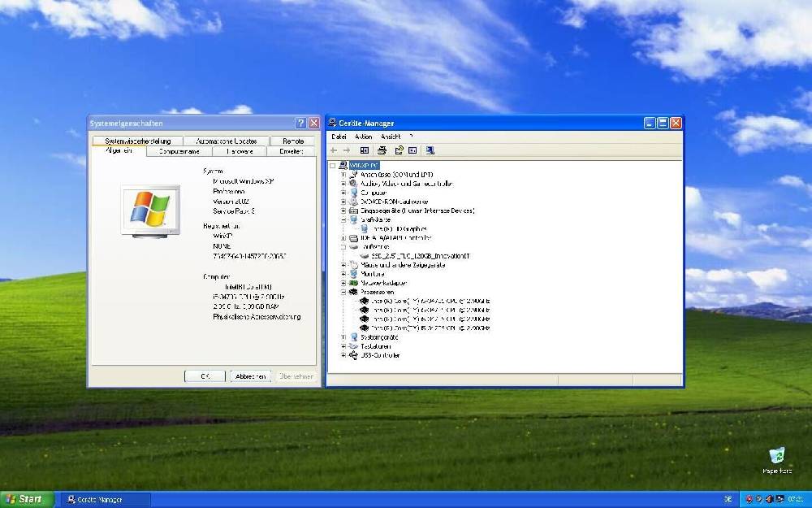The height and width of the screenshot is (508, 812).
Task: Click the Grafikkarte monitor icon
Action: pos(353,219)
